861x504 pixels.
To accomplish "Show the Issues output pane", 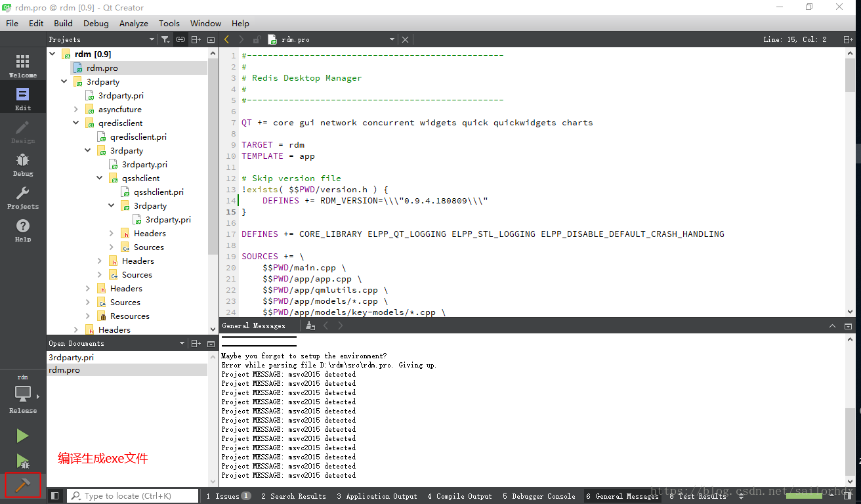I will [x=228, y=496].
